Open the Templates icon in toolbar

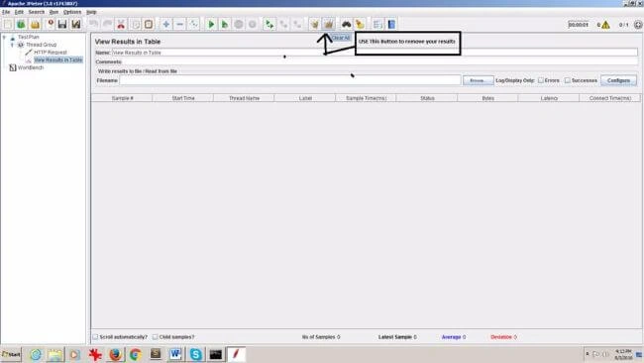21,24
